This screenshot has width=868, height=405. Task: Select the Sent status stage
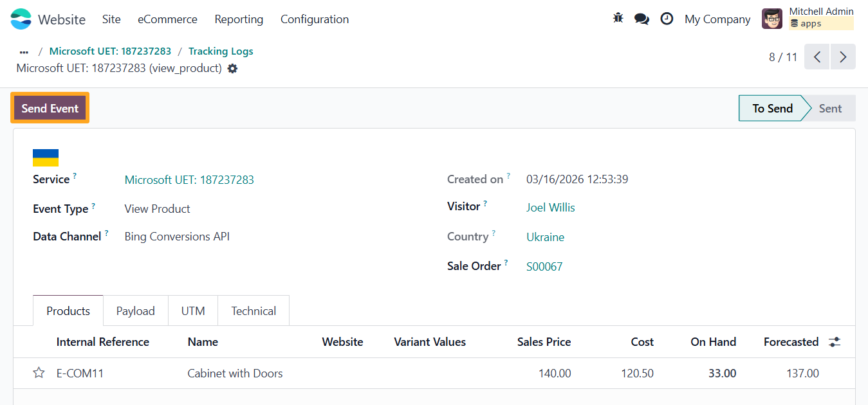(x=829, y=109)
